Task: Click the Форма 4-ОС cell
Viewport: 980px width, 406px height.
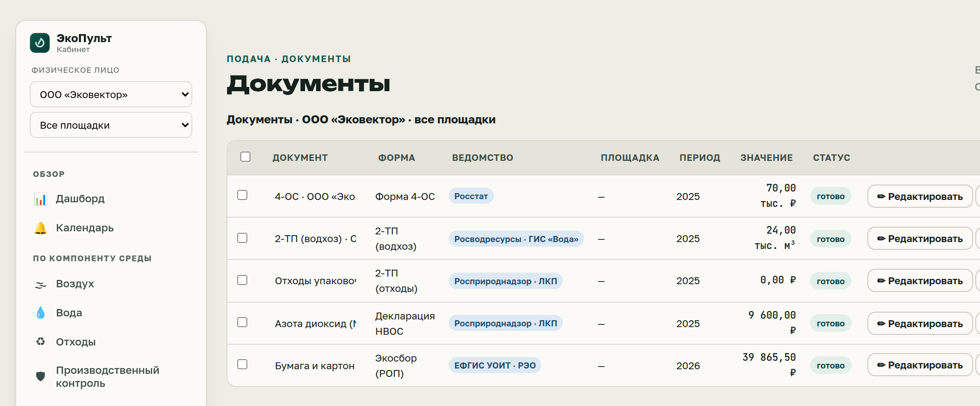Action: (x=405, y=196)
